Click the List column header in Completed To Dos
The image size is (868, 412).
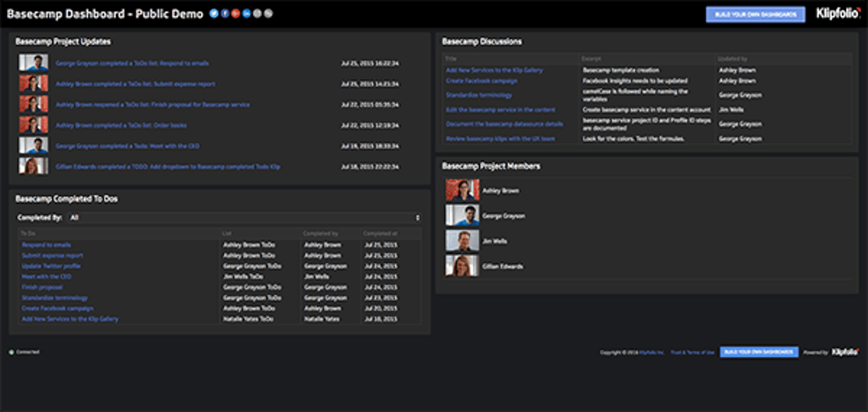227,234
